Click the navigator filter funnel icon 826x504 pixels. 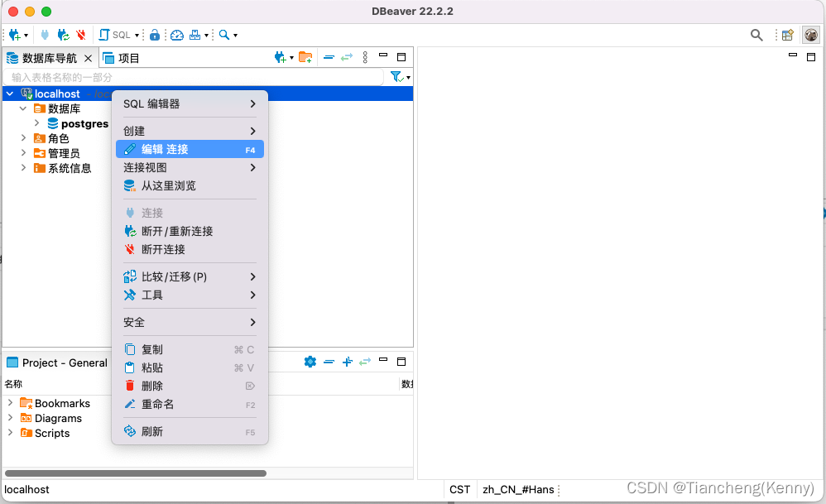click(397, 77)
